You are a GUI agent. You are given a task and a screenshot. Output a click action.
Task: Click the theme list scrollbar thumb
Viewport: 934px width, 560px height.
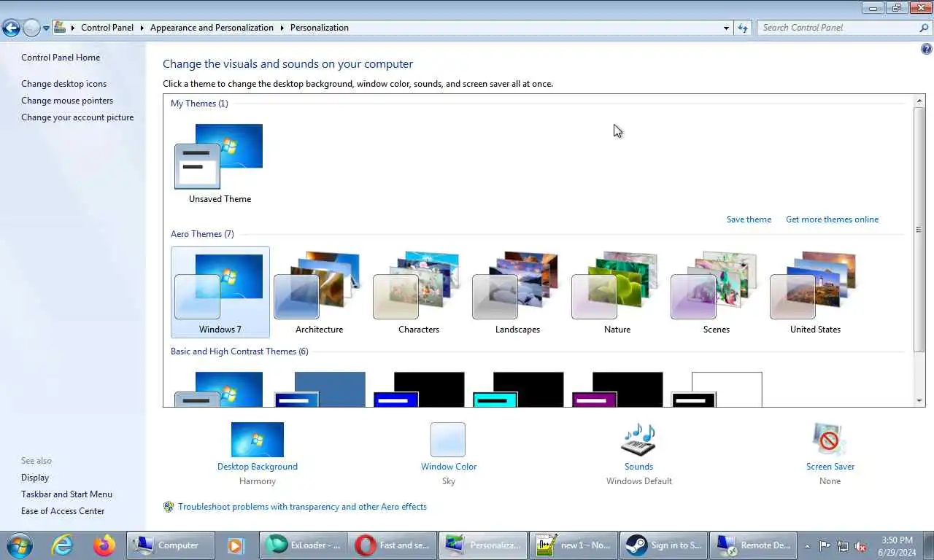919,229
